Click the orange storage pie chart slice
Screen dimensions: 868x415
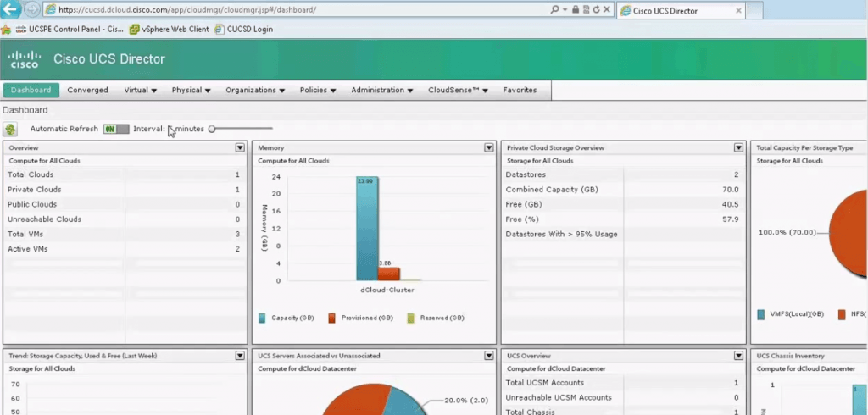coord(849,233)
